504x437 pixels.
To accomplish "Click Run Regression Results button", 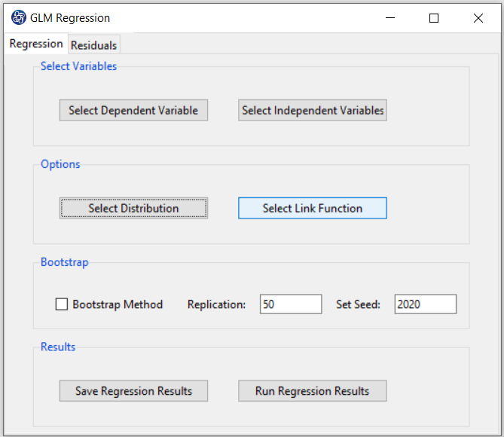I will tap(313, 391).
